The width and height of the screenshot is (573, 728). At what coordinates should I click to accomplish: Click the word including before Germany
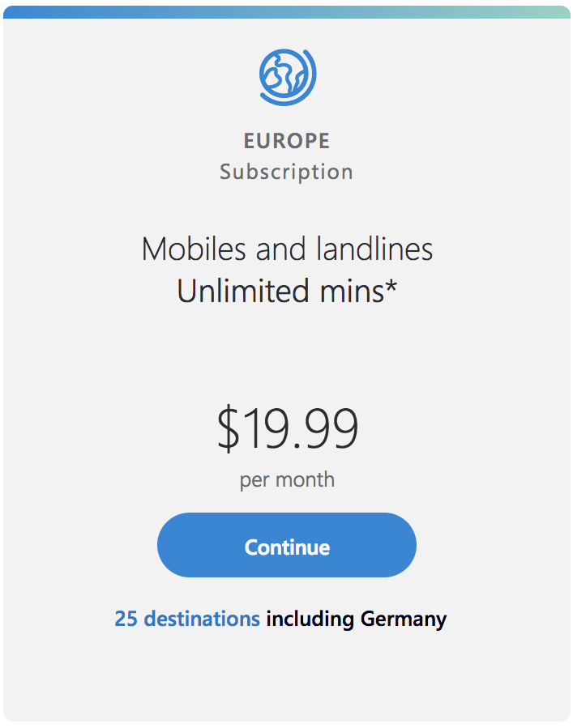[x=310, y=619]
